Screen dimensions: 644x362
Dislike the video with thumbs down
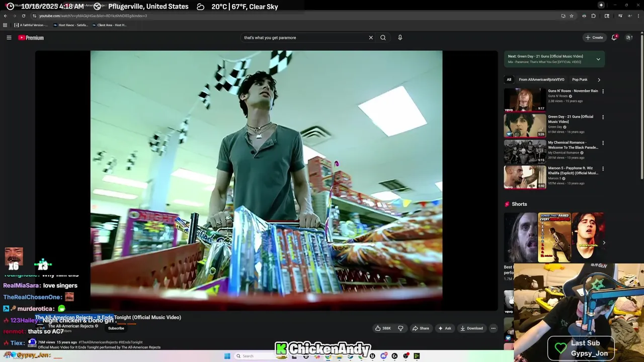400,328
